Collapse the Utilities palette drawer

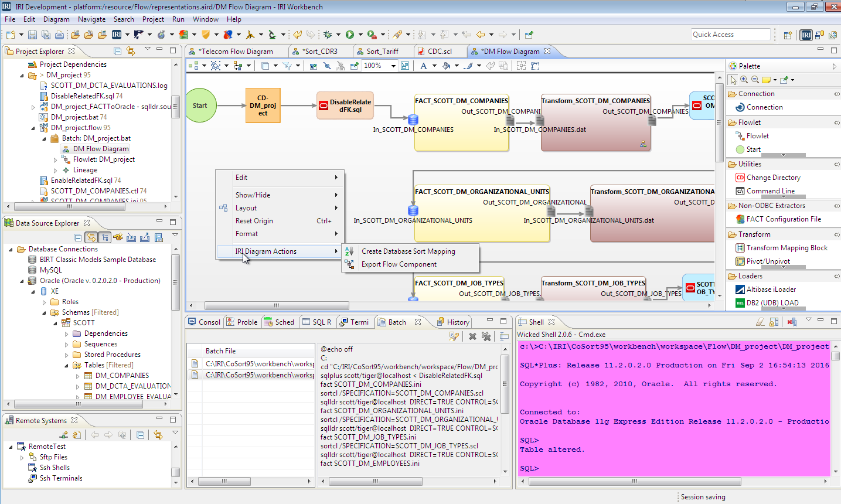coord(782,164)
